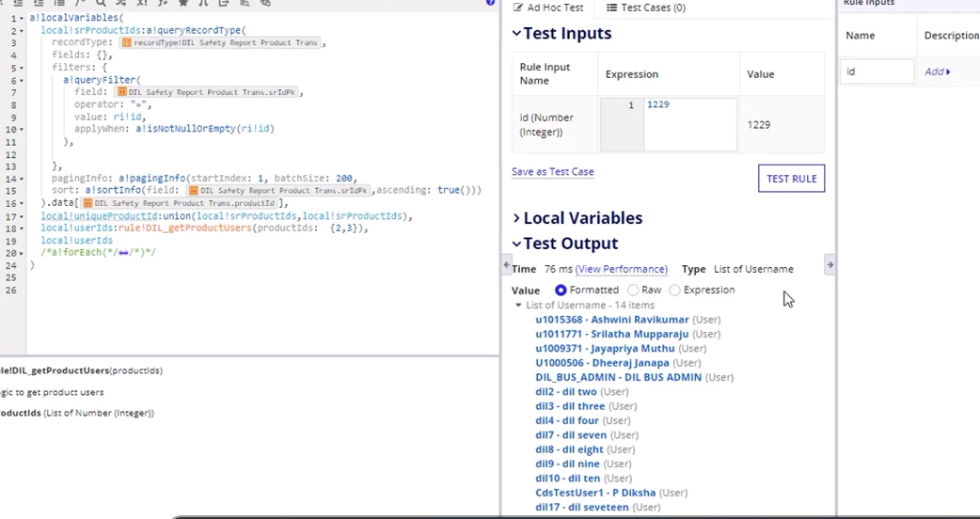Click Add description link for id input

point(937,71)
